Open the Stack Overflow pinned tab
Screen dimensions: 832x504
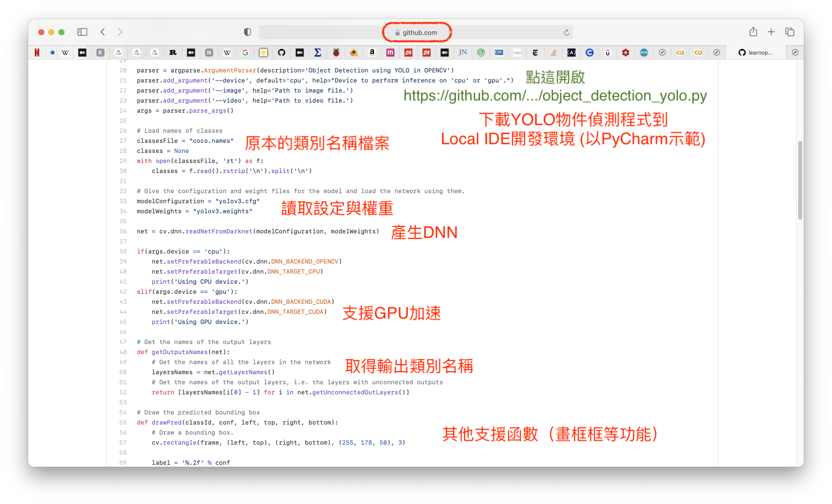pos(553,52)
